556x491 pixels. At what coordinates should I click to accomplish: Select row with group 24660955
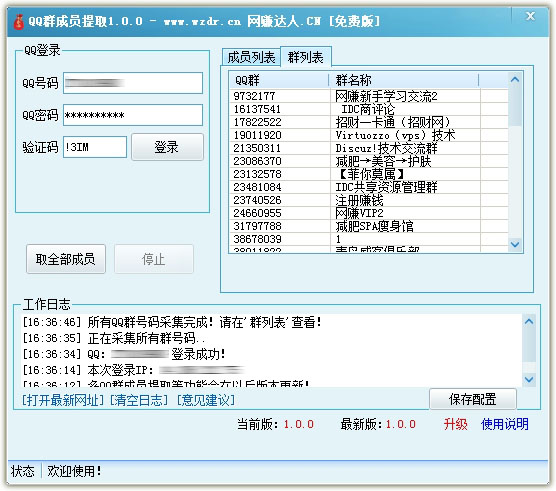(x=369, y=213)
